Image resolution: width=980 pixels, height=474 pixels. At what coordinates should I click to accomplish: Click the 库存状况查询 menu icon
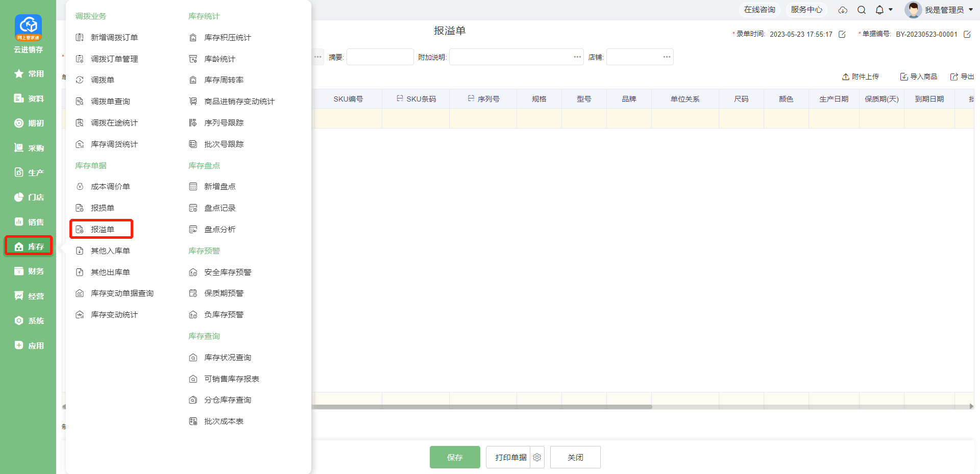pos(193,358)
